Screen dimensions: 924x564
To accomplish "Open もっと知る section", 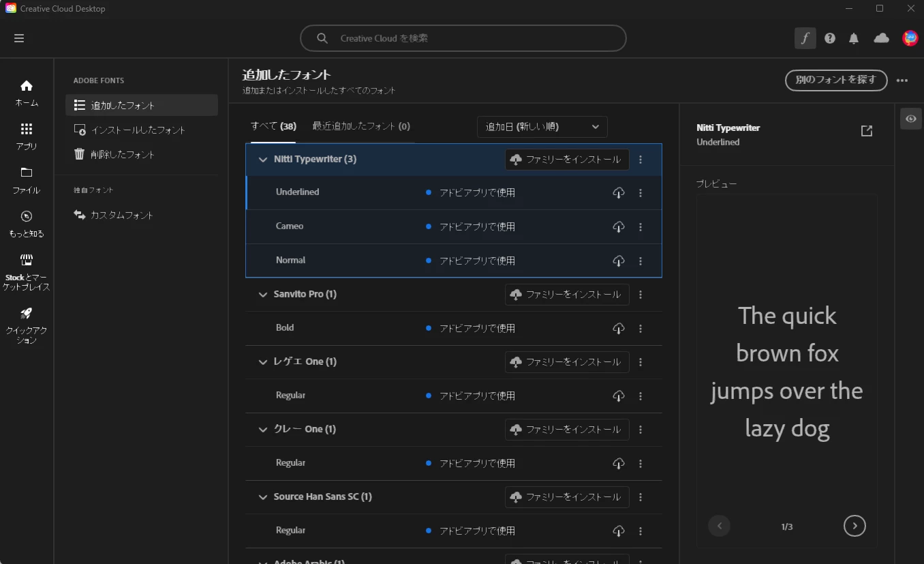I will click(27, 224).
